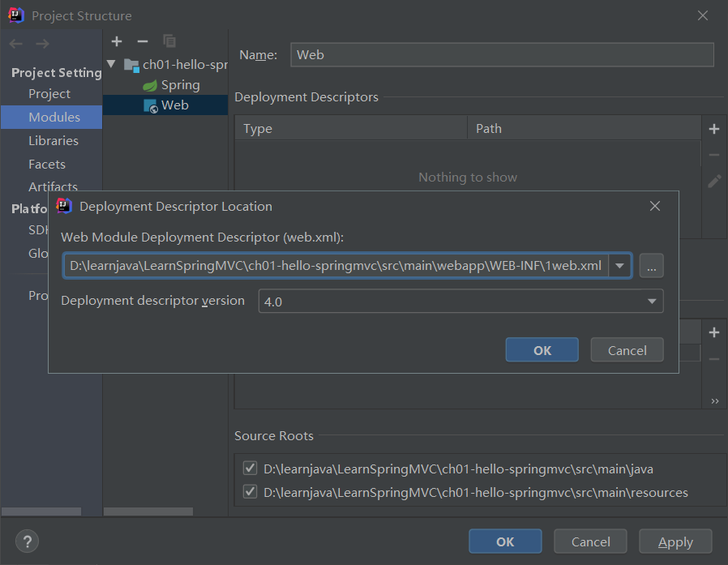Click the Web facet icon

click(151, 106)
